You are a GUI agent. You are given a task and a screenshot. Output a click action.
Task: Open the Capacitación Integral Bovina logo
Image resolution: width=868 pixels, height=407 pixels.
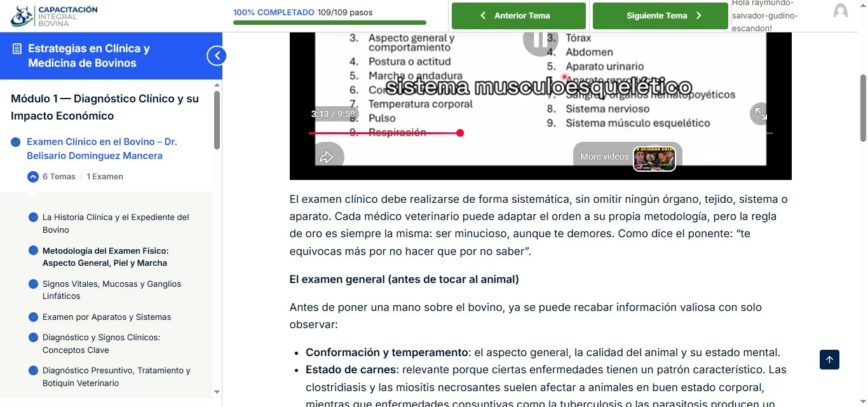(55, 16)
